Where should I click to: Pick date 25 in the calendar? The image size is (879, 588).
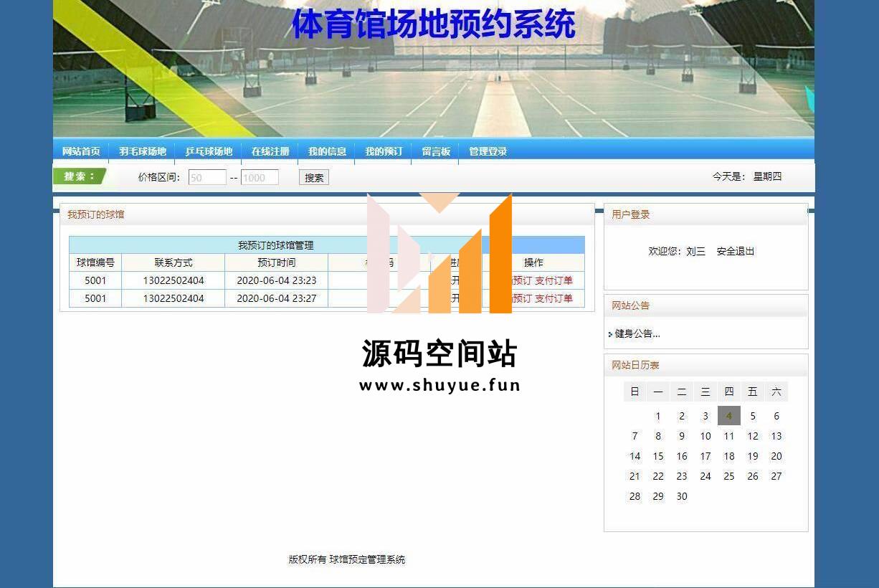point(729,476)
